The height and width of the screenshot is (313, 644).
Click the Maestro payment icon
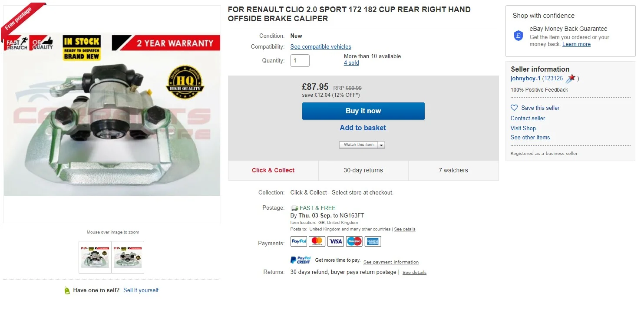(x=354, y=241)
